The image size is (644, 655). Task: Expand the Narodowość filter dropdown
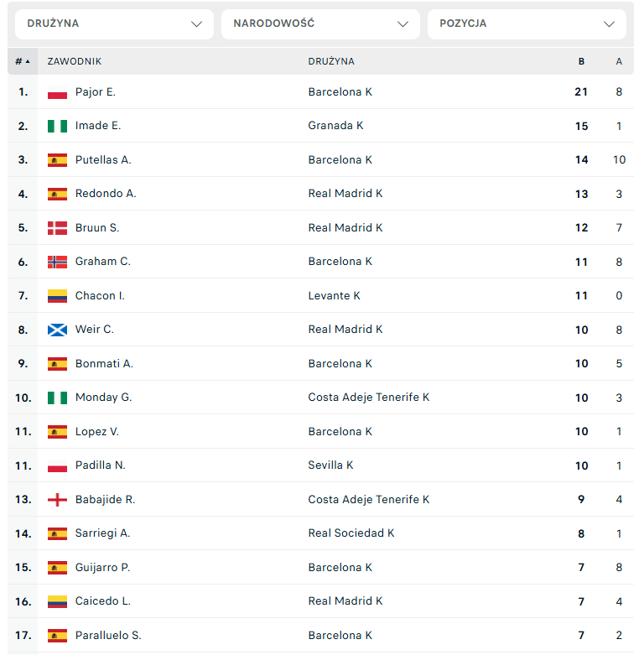320,23
